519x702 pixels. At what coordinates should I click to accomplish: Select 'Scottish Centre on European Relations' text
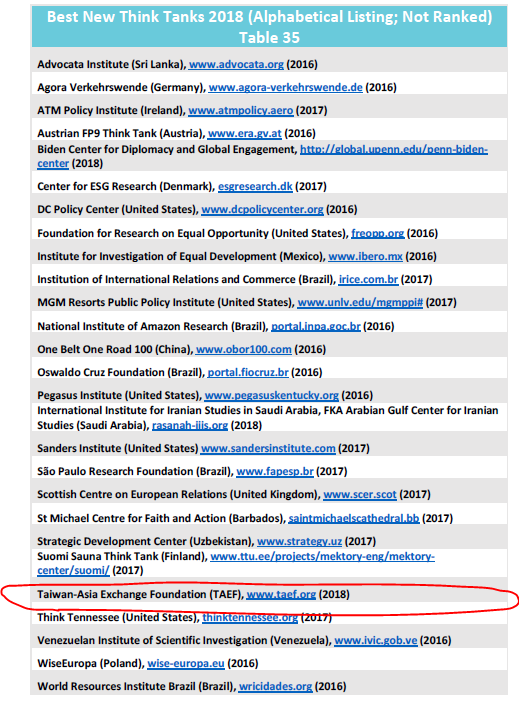pyautogui.click(x=132, y=494)
